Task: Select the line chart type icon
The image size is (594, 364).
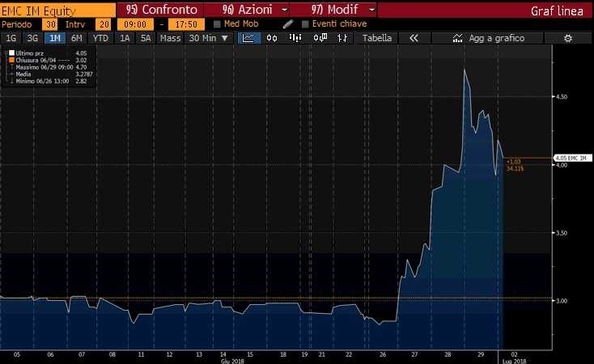Action: pyautogui.click(x=248, y=38)
